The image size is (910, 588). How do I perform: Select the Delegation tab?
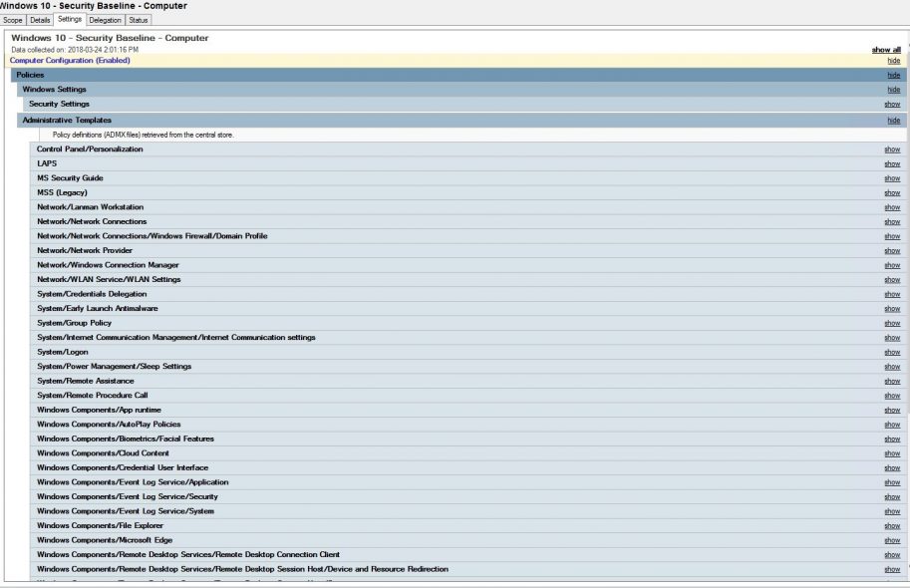105,19
